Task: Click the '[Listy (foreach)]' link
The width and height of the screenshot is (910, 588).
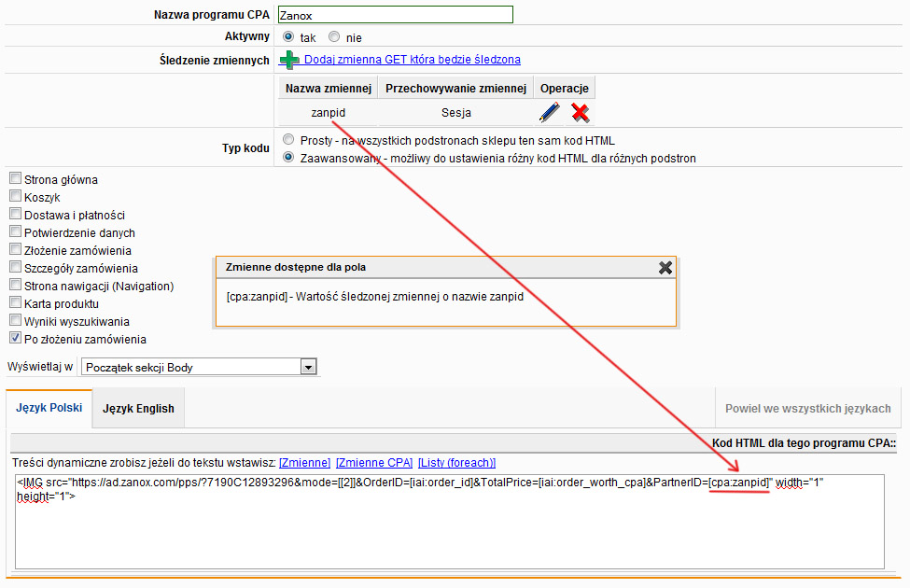Action: [456, 462]
